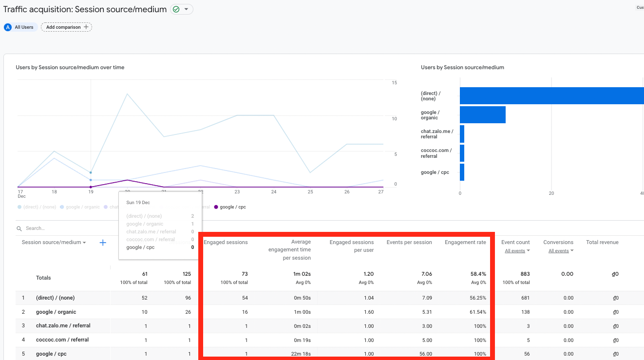Click the (direct) / (none) legend dot
The image size is (644, 360).
click(19, 207)
